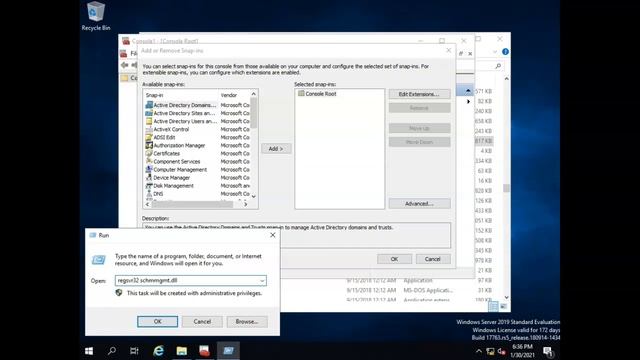
Task: Click left arrow of snap-in horizontal scrollbar
Action: (x=147, y=204)
